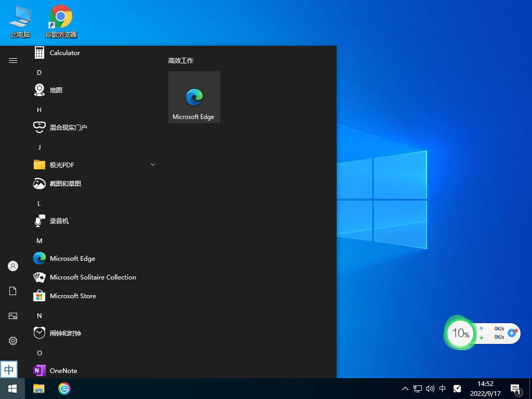
Task: Open Windows Defender from the system tray
Action: pyautogui.click(x=457, y=388)
